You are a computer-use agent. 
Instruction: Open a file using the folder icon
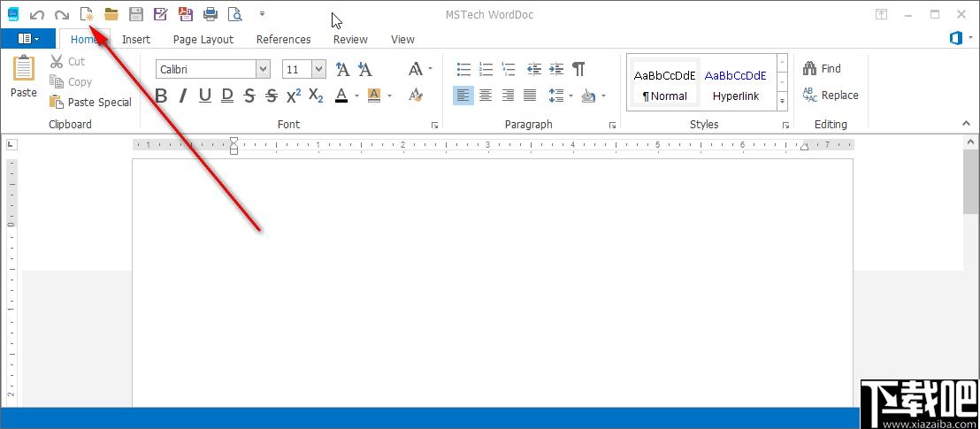111,14
